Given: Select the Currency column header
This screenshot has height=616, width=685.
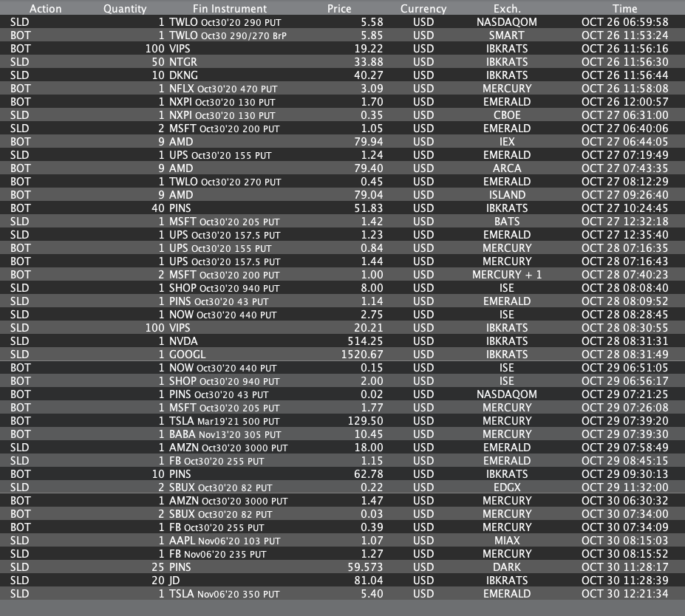Looking at the screenshot, I should pos(423,9).
